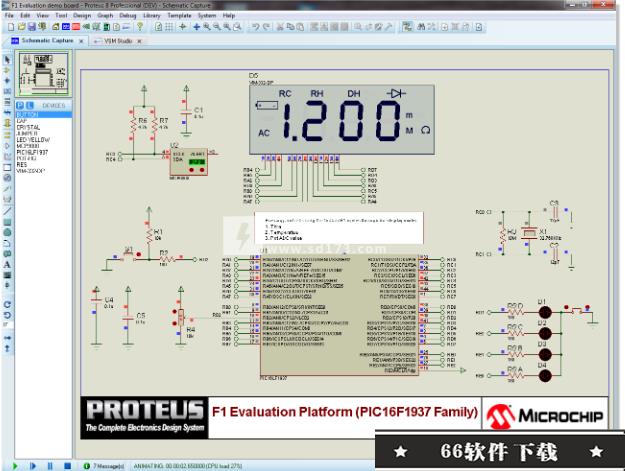
Task: Open the File menu
Action: point(9,16)
